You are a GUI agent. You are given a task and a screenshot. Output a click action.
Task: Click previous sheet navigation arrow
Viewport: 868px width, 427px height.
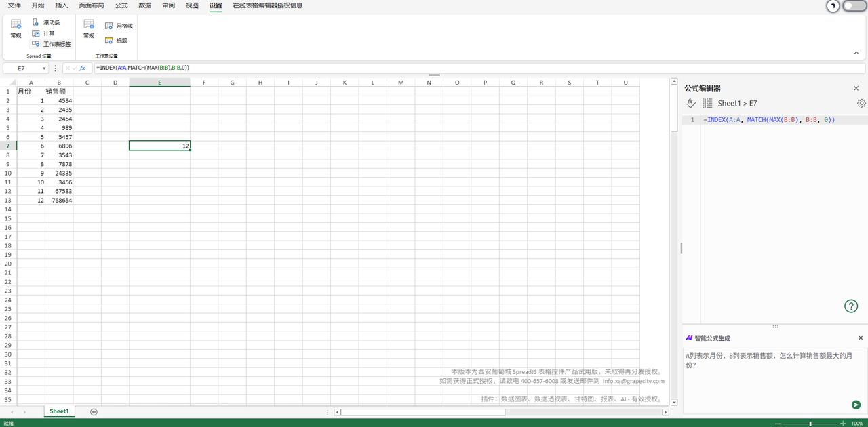click(x=12, y=412)
